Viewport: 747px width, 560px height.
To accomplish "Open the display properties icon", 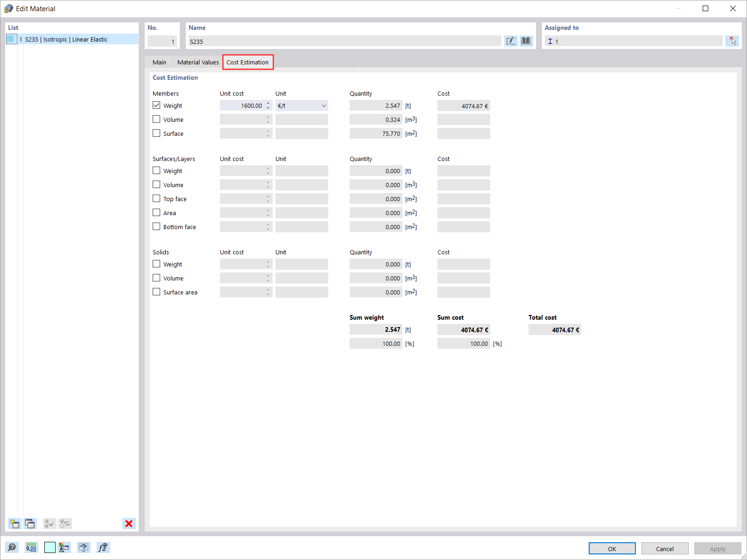I will (x=84, y=547).
